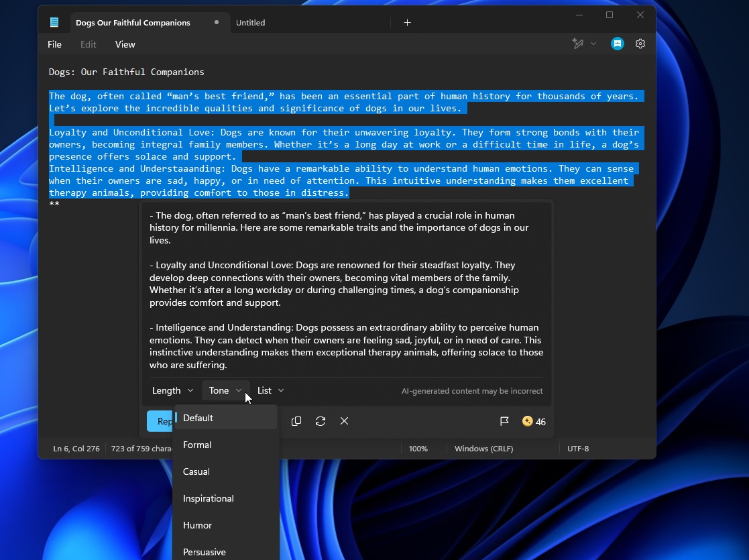Click the rewritten 'Loyalty and Unconditional Love' paragraph
This screenshot has width=749, height=560.
[x=335, y=284]
